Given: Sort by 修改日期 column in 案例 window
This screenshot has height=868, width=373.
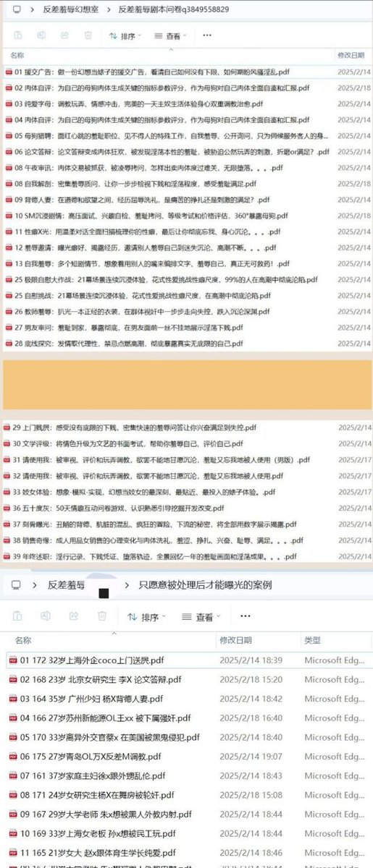Looking at the screenshot, I should [235, 640].
